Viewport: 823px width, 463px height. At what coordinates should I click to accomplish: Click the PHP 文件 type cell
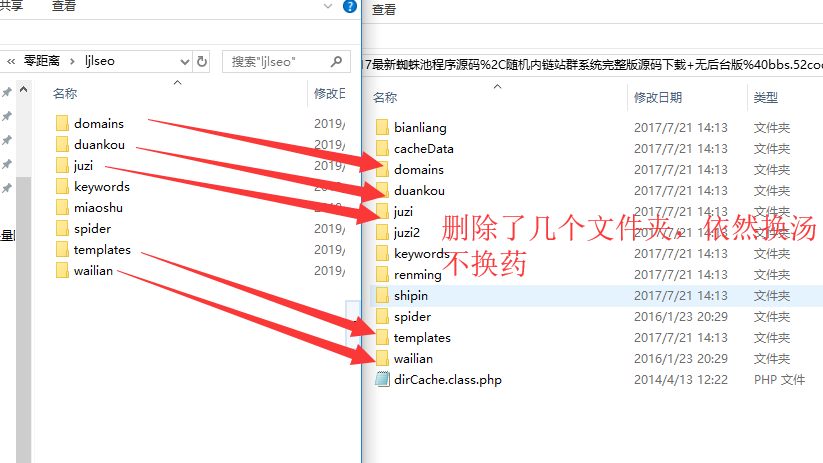point(779,380)
